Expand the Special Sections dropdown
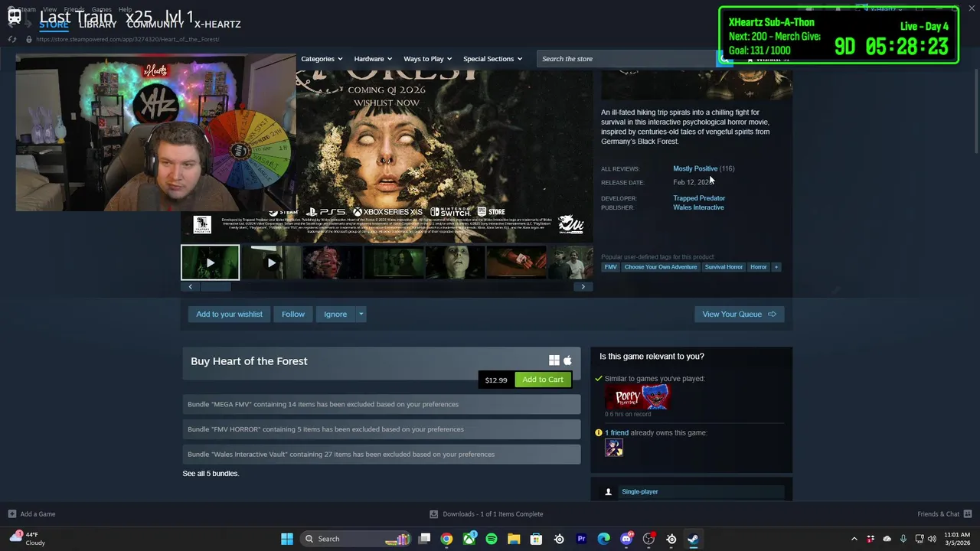Viewport: 980px width, 551px height. (492, 59)
